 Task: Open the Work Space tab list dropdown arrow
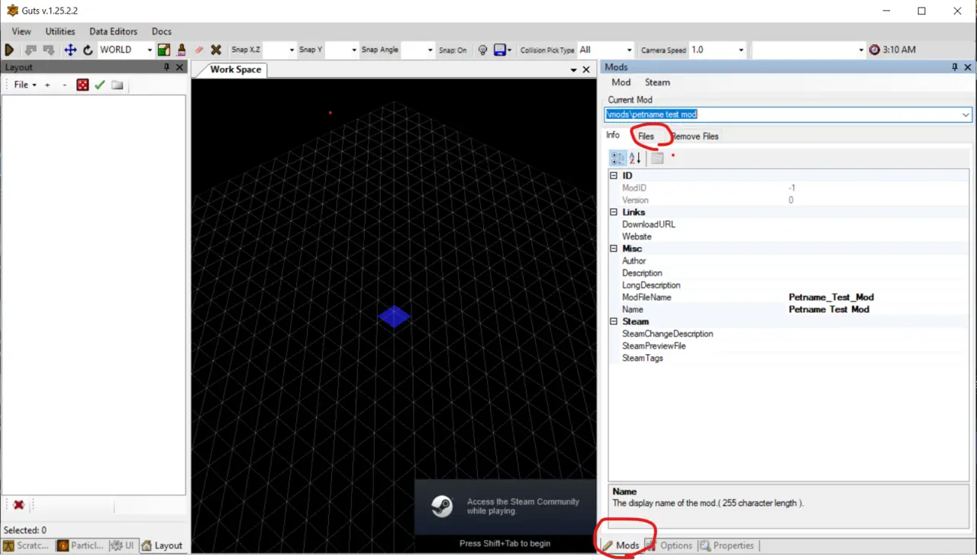(574, 69)
